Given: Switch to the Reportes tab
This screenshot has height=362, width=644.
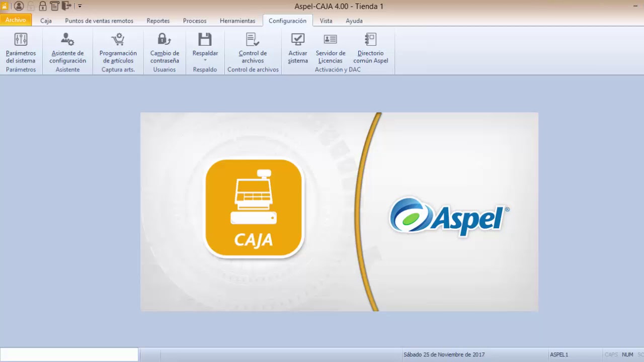Looking at the screenshot, I should pos(158,21).
